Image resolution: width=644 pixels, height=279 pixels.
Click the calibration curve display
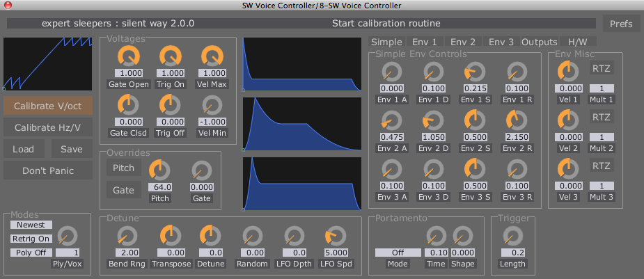point(47,63)
